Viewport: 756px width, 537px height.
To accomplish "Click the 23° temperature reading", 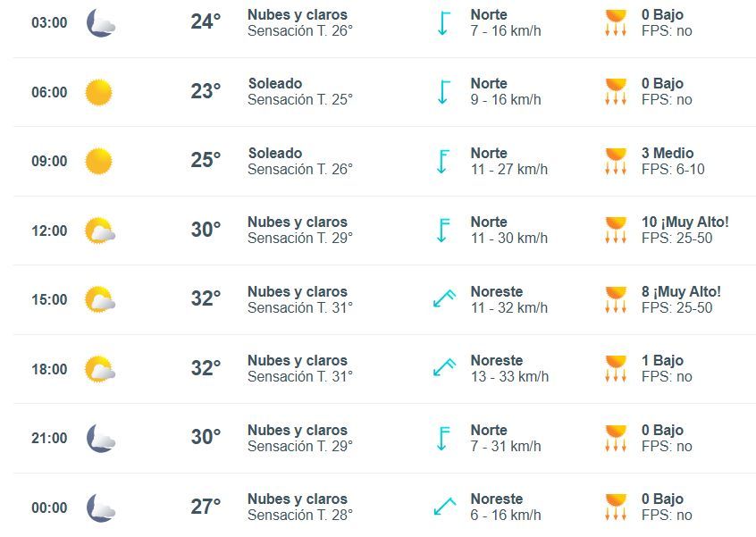I will click(x=206, y=91).
